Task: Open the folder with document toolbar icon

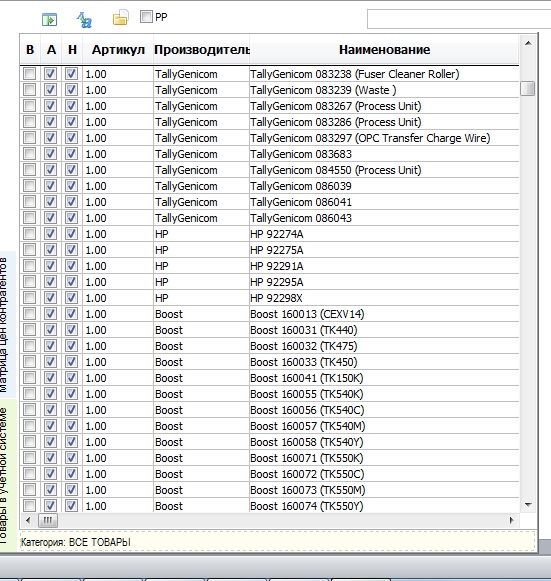Action: pos(120,17)
